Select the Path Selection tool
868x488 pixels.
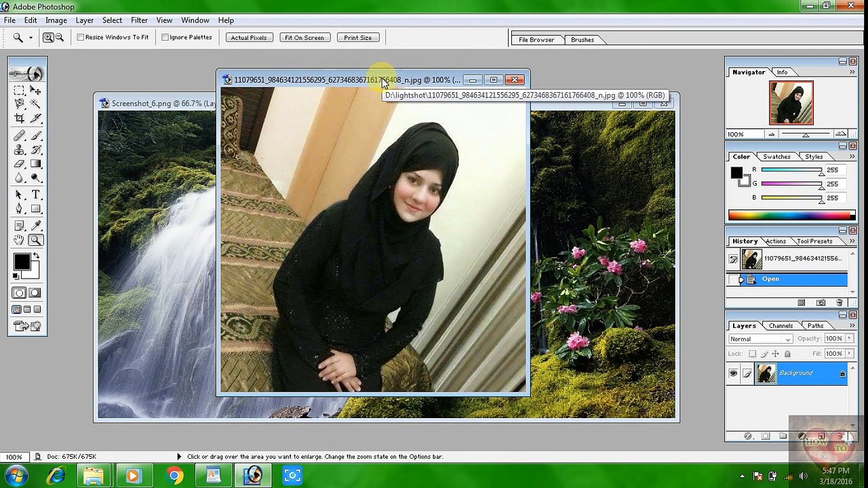(20, 195)
